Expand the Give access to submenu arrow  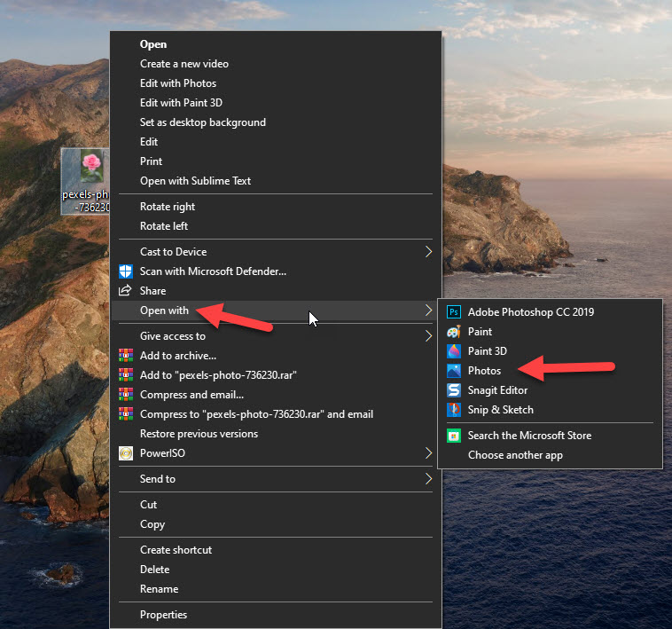click(429, 336)
